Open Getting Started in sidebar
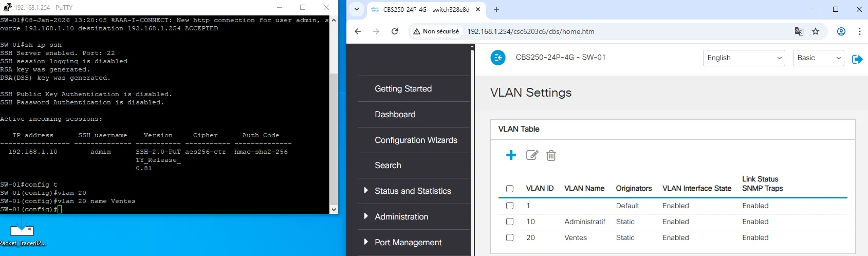868x256 pixels. (x=403, y=88)
